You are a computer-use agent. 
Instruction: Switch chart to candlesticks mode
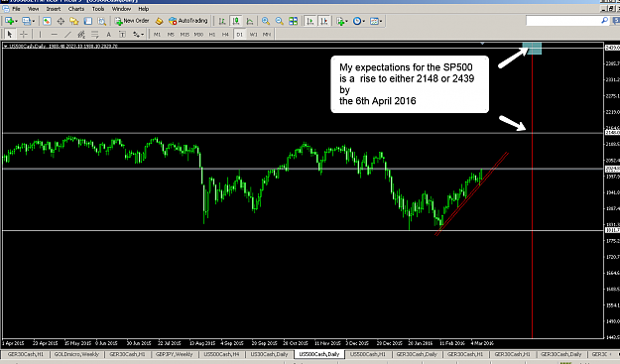point(236,21)
